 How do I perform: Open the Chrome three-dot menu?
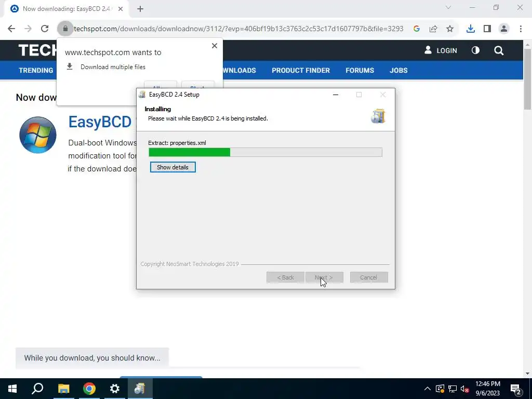521,29
